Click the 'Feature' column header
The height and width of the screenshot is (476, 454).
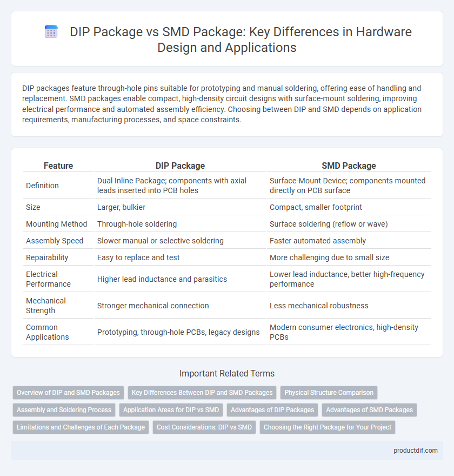[58, 166]
